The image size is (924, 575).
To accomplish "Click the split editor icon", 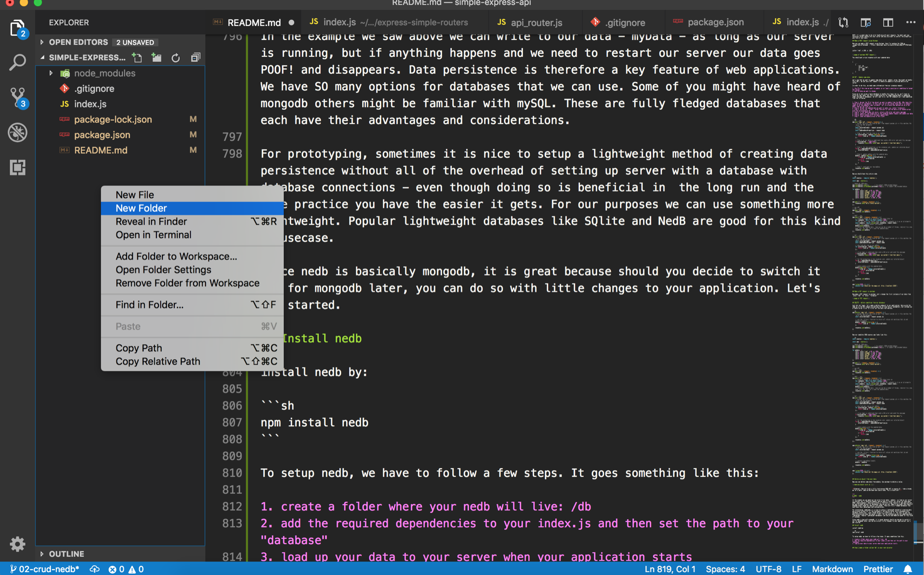I will [x=888, y=23].
